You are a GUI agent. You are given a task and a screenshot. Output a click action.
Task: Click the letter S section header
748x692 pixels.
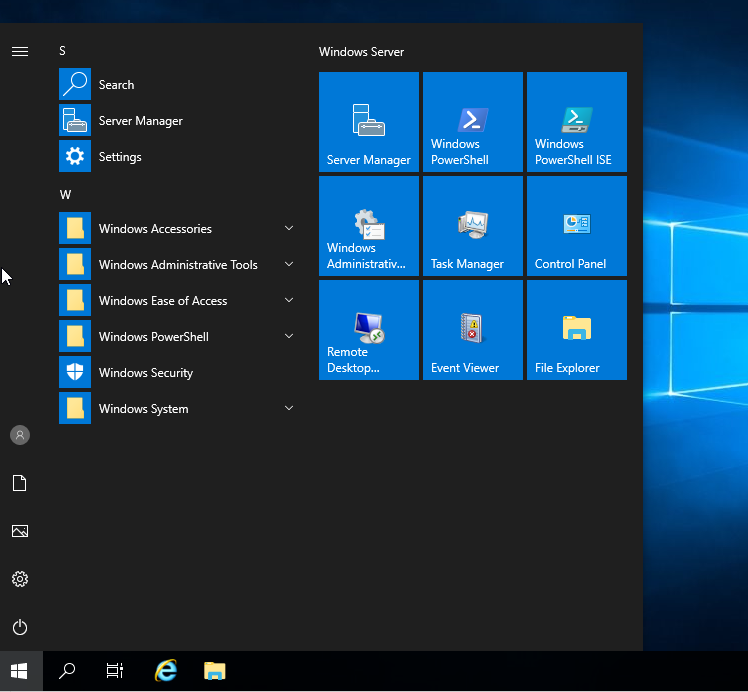point(62,51)
